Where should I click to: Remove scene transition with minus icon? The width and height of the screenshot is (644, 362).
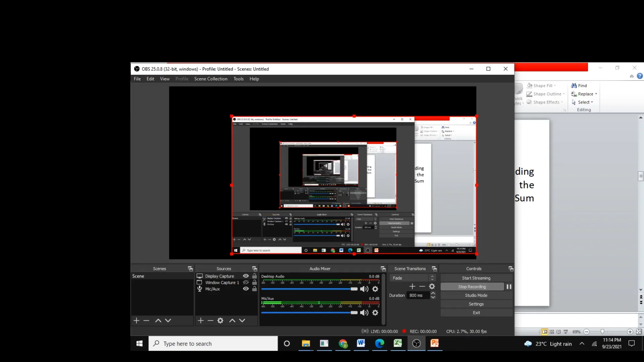click(422, 286)
